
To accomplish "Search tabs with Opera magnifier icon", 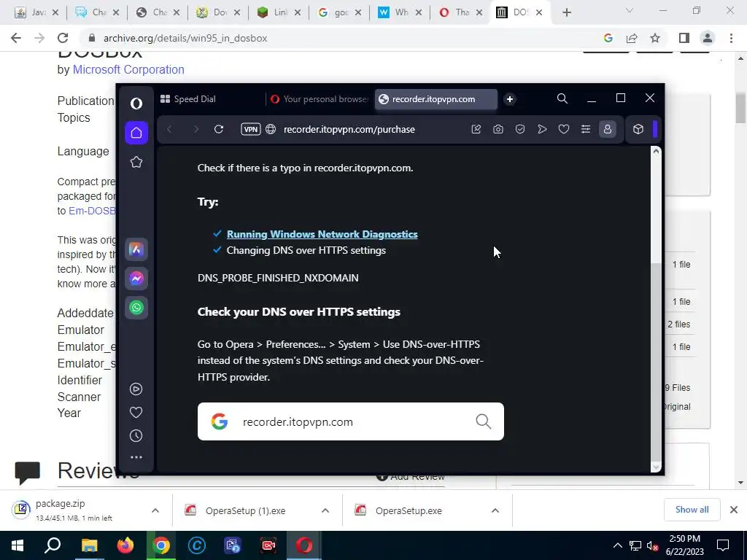I will (562, 98).
